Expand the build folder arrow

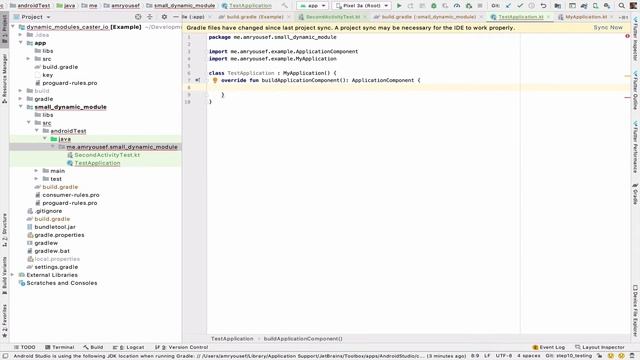coord(21,91)
